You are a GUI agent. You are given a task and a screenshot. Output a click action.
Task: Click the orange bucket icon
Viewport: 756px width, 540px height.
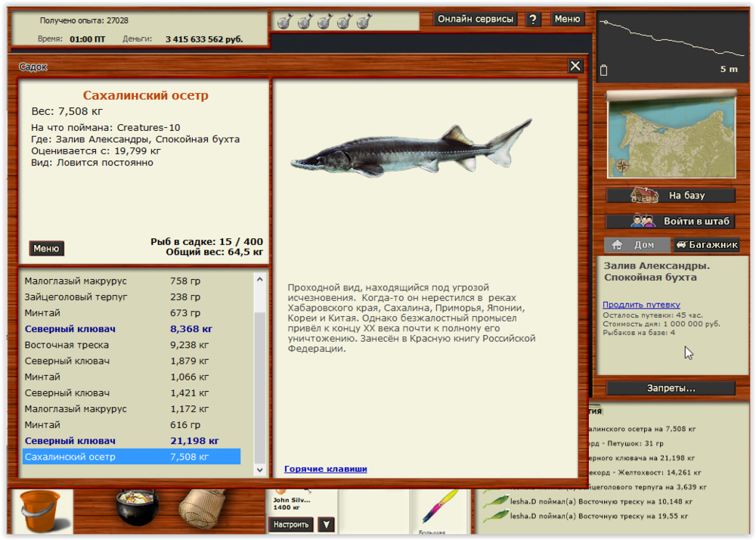[x=42, y=511]
